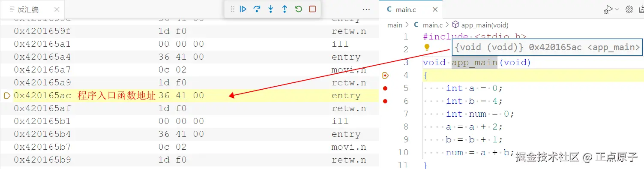Click the list icon on 反汇编 tab
This screenshot has height=169, width=644.
[12, 9]
